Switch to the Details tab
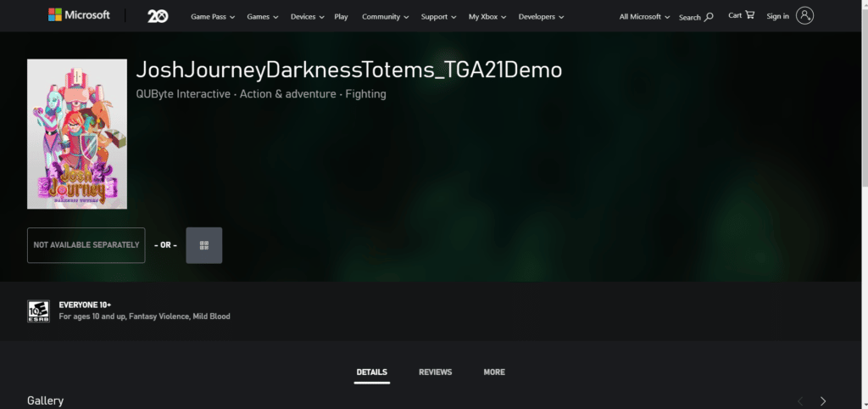Viewport: 868px width, 409px height. click(x=371, y=373)
